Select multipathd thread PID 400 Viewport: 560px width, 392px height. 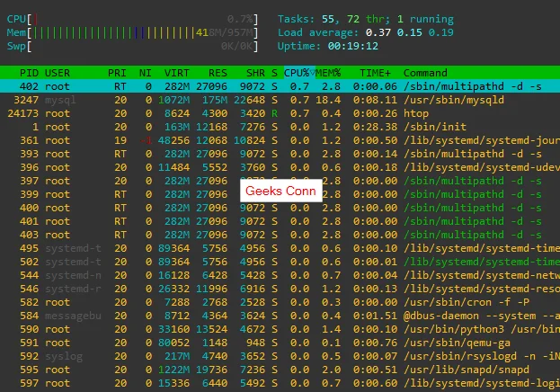pyautogui.click(x=280, y=208)
